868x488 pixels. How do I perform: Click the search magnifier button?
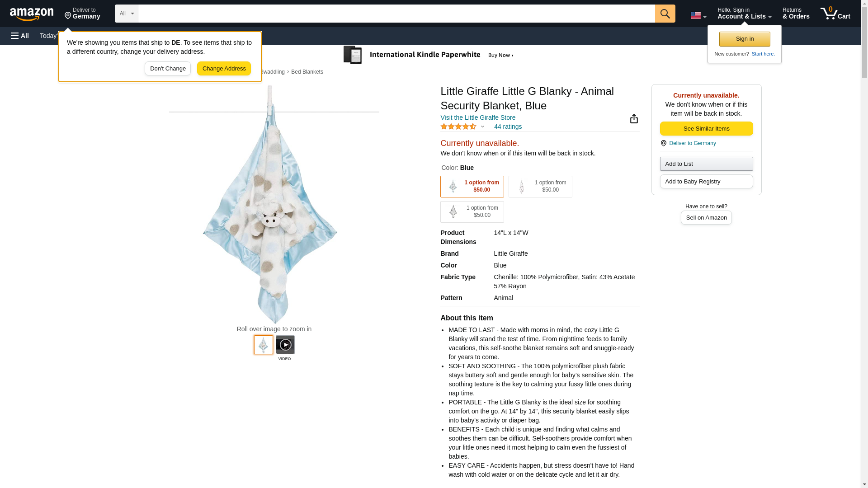[x=665, y=14]
